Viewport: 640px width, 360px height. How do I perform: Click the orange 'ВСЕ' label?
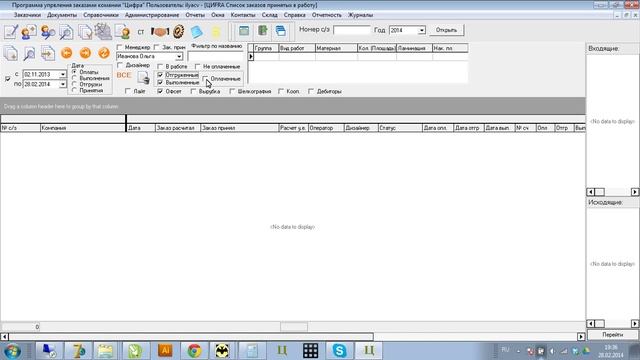124,75
